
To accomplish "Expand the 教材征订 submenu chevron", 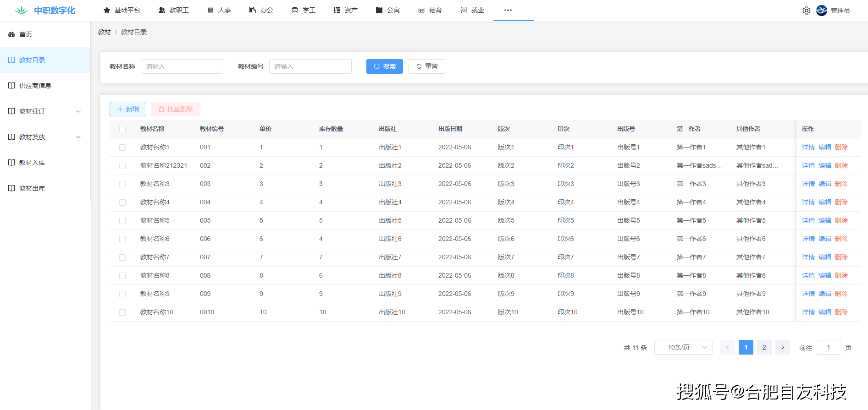I will pyautogui.click(x=78, y=111).
